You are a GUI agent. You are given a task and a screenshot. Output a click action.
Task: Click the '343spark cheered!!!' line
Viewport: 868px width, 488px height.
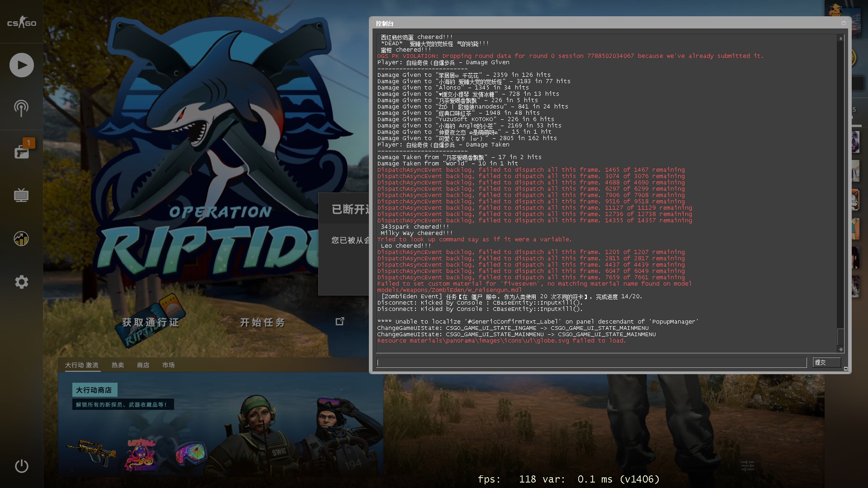[x=415, y=227]
